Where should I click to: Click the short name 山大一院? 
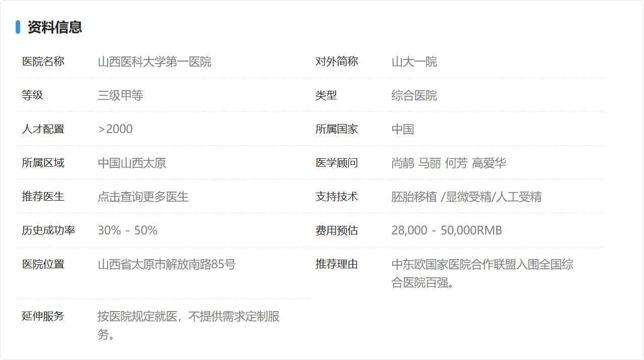click(x=414, y=62)
